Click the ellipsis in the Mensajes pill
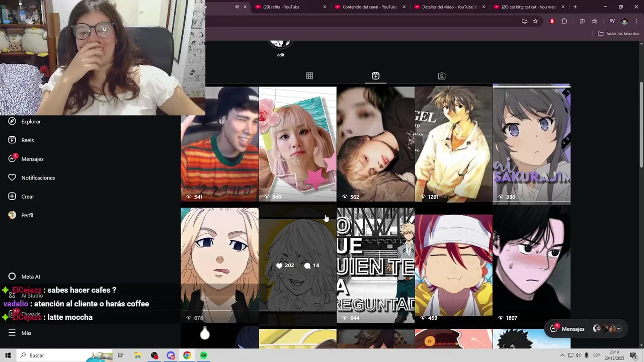Viewport: 644px width, 362px height. [x=618, y=329]
